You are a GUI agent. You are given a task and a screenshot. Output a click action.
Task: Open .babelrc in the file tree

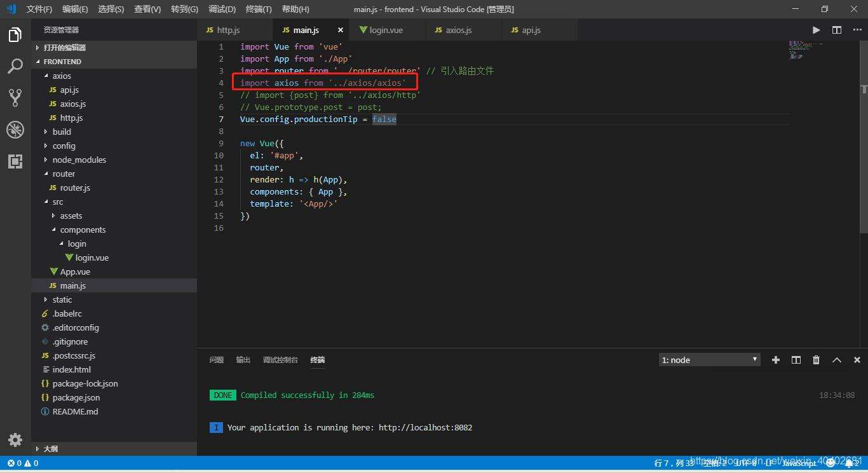coord(114,313)
